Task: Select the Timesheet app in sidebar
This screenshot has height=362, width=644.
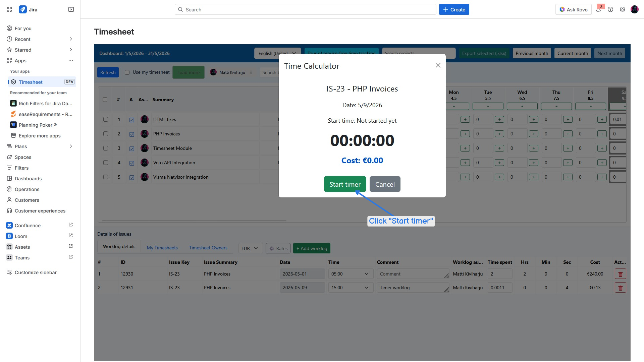Action: [x=42, y=82]
